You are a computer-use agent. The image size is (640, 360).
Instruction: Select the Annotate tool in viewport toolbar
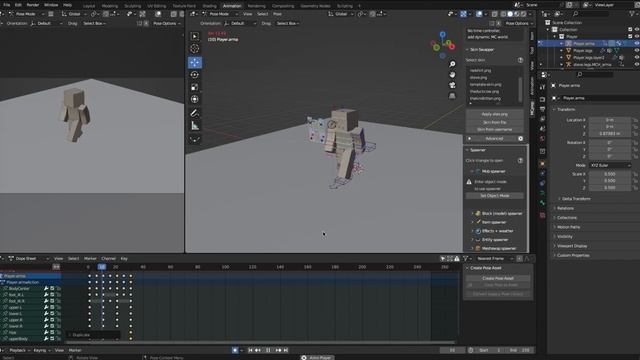pyautogui.click(x=195, y=113)
